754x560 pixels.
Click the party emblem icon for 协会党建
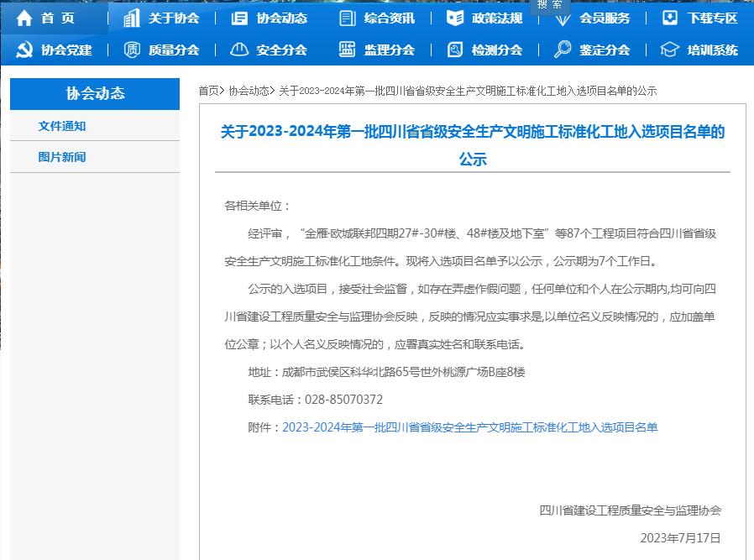pos(24,50)
